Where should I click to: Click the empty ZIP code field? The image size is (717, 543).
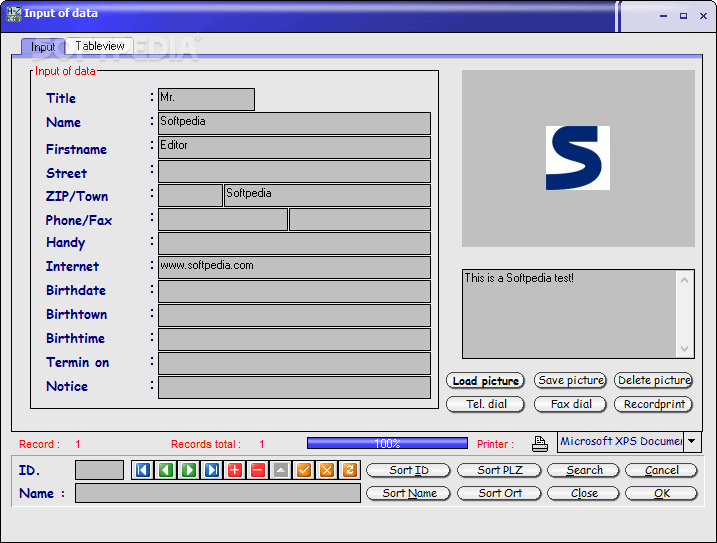coord(190,195)
